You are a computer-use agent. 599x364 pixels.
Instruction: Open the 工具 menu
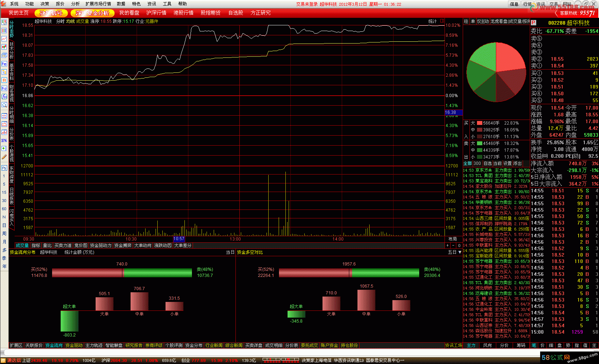point(167,4)
